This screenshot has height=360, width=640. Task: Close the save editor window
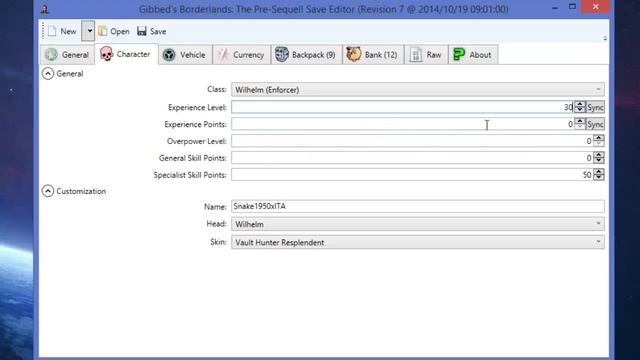coord(596,7)
